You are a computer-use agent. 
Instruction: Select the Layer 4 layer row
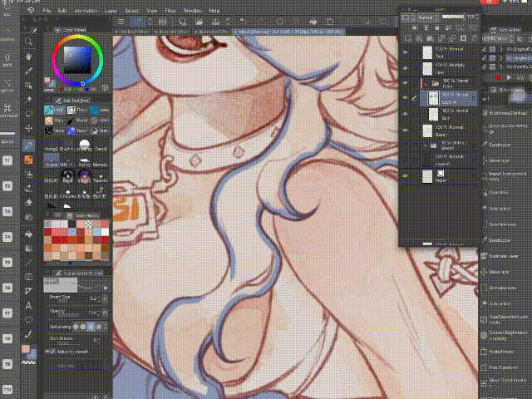(x=448, y=98)
